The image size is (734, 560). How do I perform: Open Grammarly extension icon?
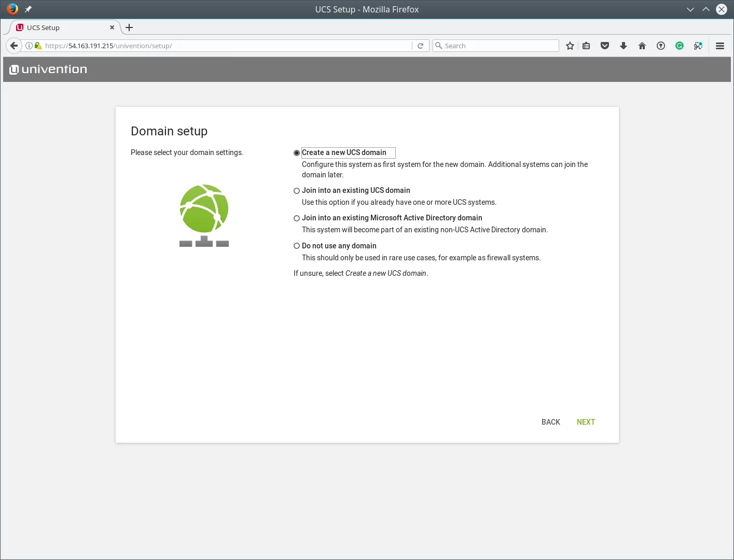pyautogui.click(x=680, y=46)
